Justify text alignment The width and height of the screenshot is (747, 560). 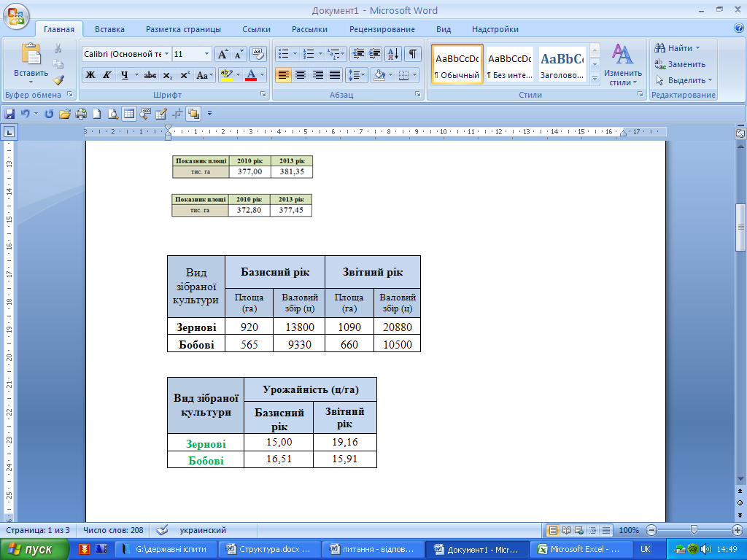pos(335,75)
